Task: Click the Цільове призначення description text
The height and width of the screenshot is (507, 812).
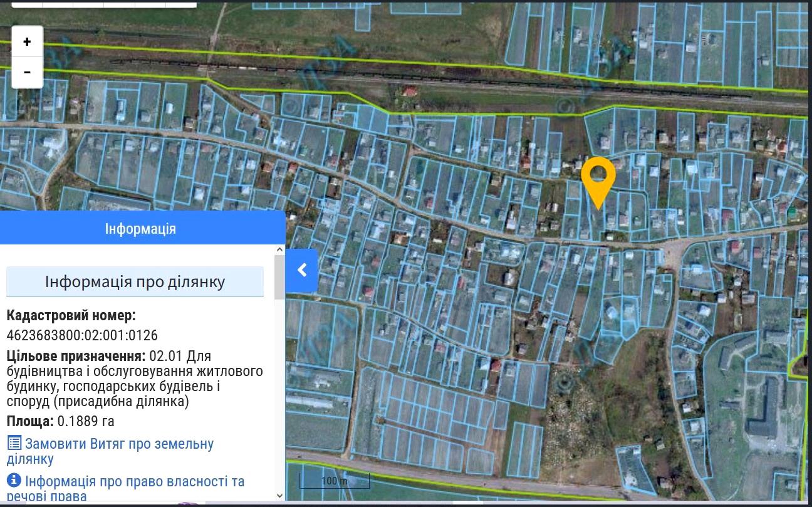Action: [x=134, y=379]
